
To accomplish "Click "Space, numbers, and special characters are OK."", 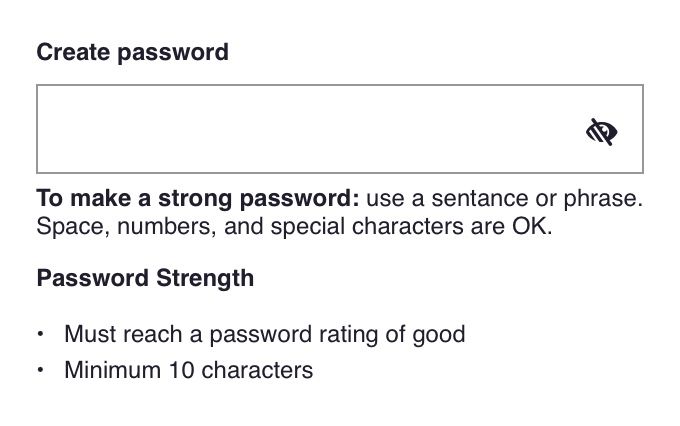I will [x=294, y=226].
